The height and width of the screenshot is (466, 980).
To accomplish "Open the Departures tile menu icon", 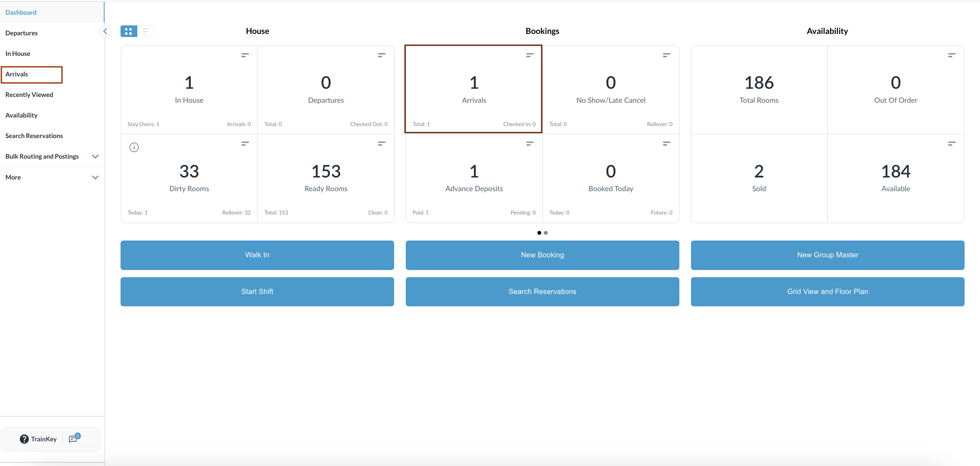I will (x=381, y=55).
